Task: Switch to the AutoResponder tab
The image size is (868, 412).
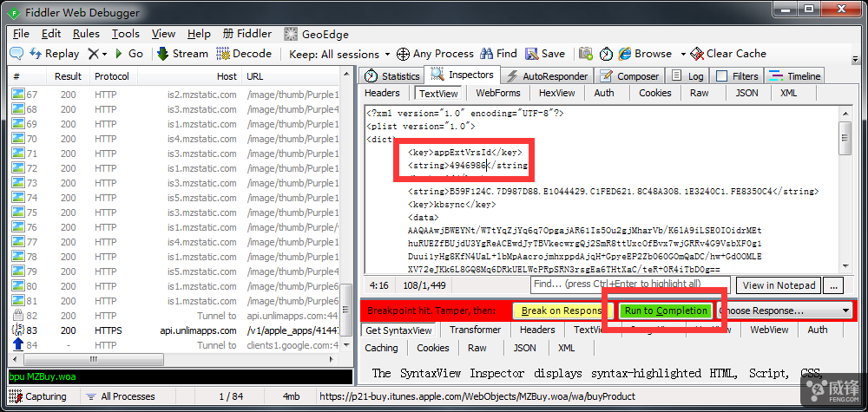Action: [x=548, y=76]
